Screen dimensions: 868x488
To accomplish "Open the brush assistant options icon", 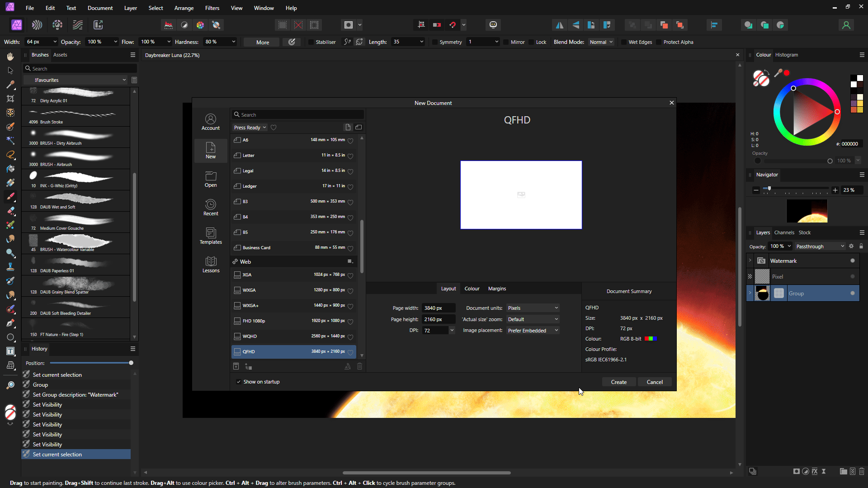I will [x=292, y=42].
